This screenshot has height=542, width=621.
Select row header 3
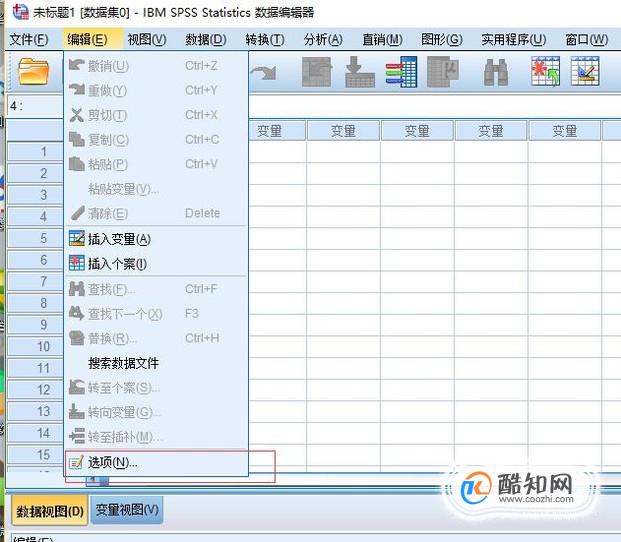click(35, 195)
